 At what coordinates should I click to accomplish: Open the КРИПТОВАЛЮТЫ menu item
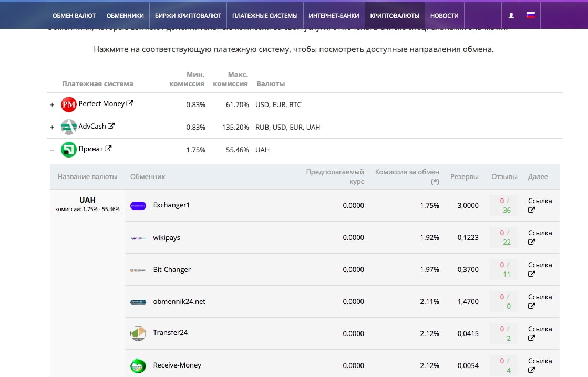pyautogui.click(x=395, y=16)
